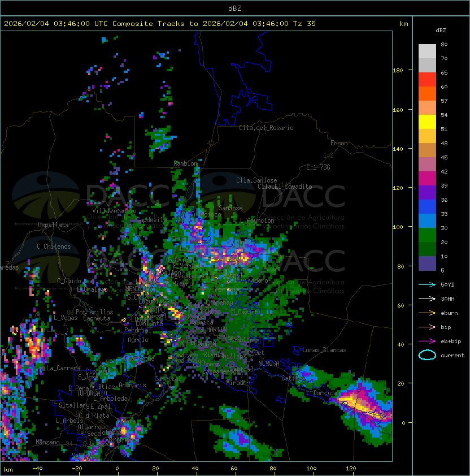Click the 'Mirador' map label

click(238, 383)
